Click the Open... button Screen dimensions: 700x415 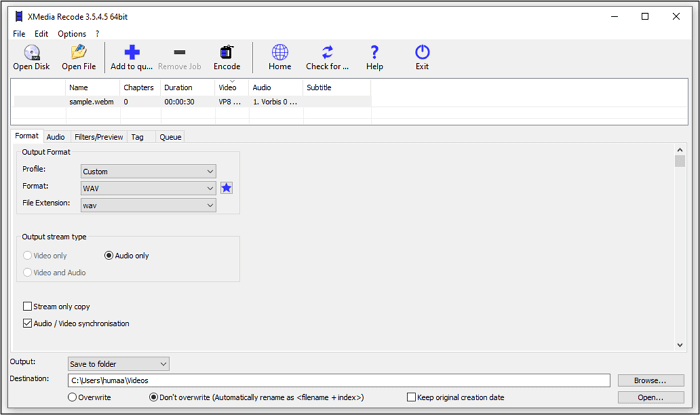pos(650,397)
